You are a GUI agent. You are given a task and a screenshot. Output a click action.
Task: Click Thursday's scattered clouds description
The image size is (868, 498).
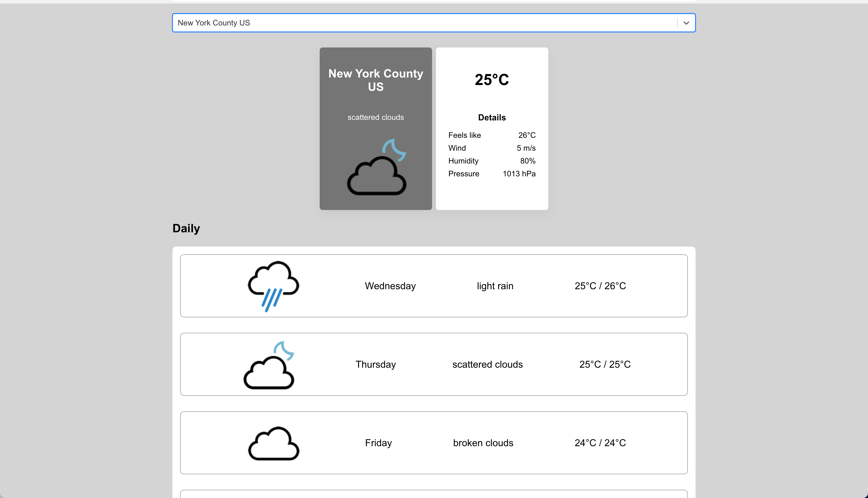(487, 365)
